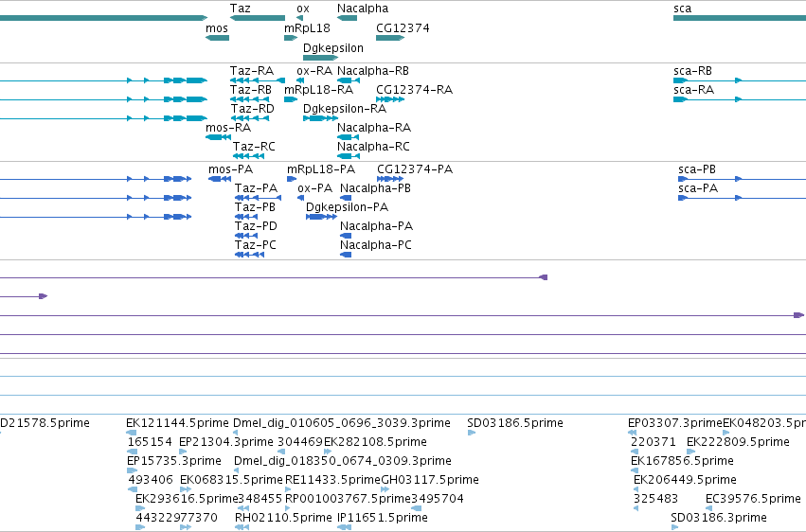This screenshot has width=806, height=532.
Task: Click the Taz-RC transcript label
Action: pos(254,147)
